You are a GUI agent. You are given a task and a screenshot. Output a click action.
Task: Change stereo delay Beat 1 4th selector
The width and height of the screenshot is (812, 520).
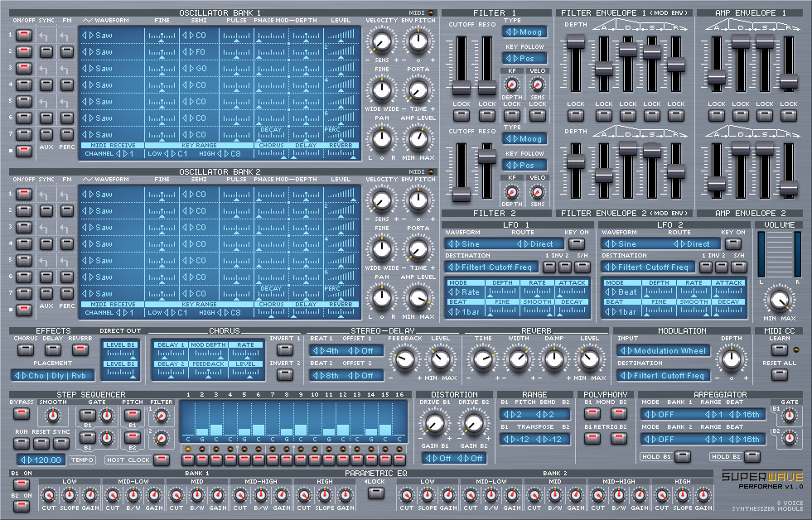(326, 351)
